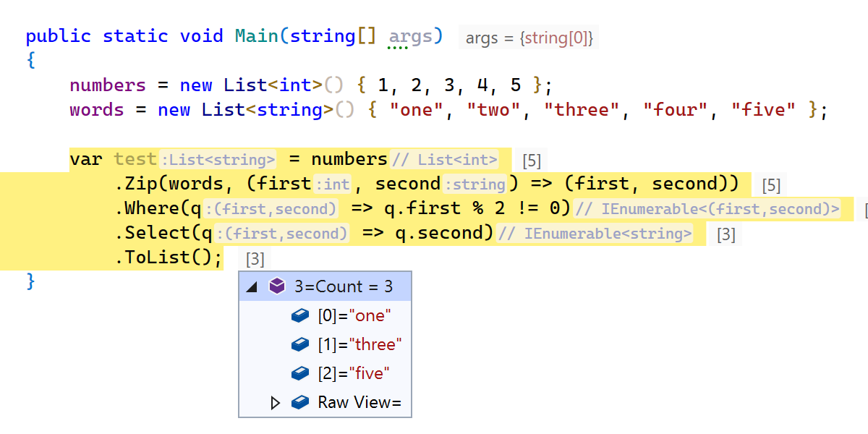Click the public keyword
The image size is (868, 434).
pyautogui.click(x=59, y=36)
